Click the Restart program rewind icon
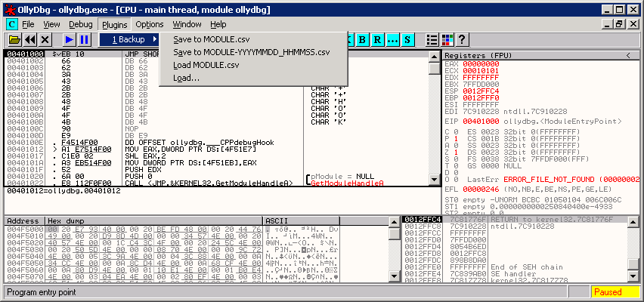Screen dimensions: 644x302 pos(30,40)
